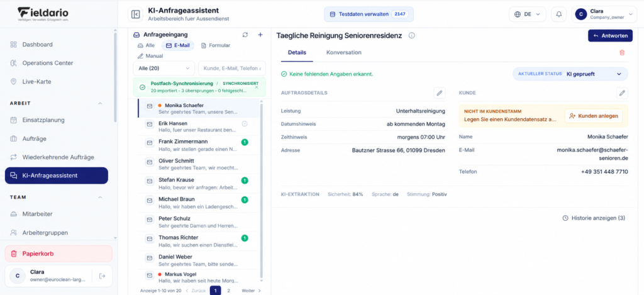Open Thomas Richter's inquiry
The height and width of the screenshot is (295, 644).
pyautogui.click(x=199, y=241)
